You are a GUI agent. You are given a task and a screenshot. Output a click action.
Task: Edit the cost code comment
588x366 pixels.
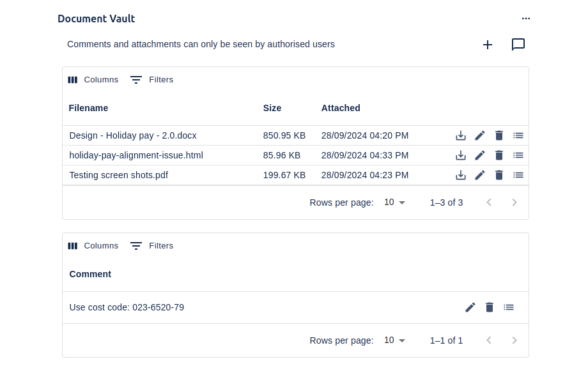click(x=470, y=308)
